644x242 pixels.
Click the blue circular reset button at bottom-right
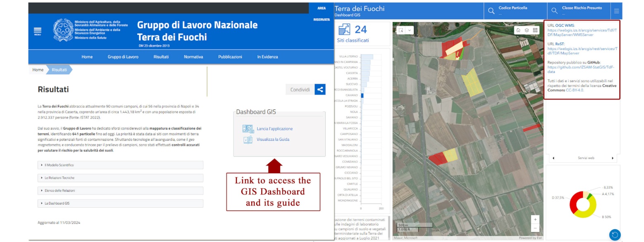point(615,235)
